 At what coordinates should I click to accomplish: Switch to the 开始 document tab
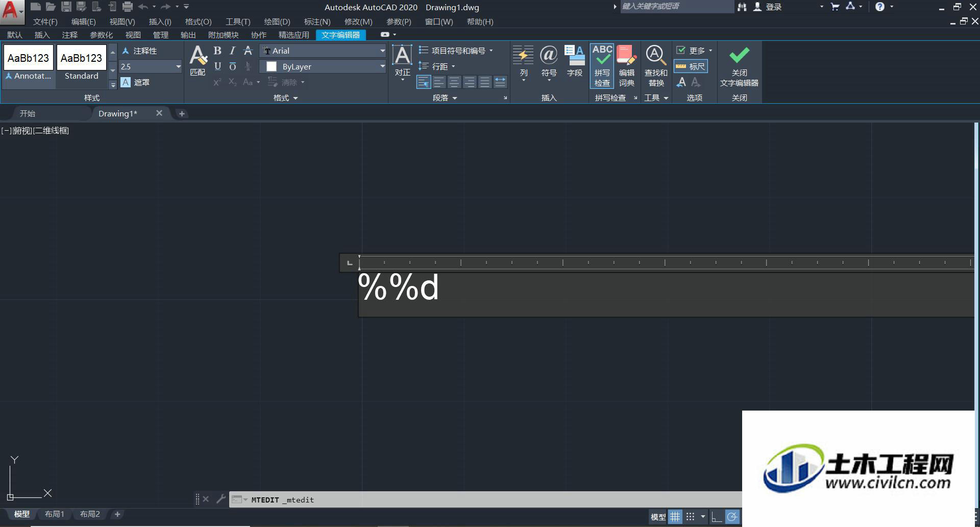28,113
